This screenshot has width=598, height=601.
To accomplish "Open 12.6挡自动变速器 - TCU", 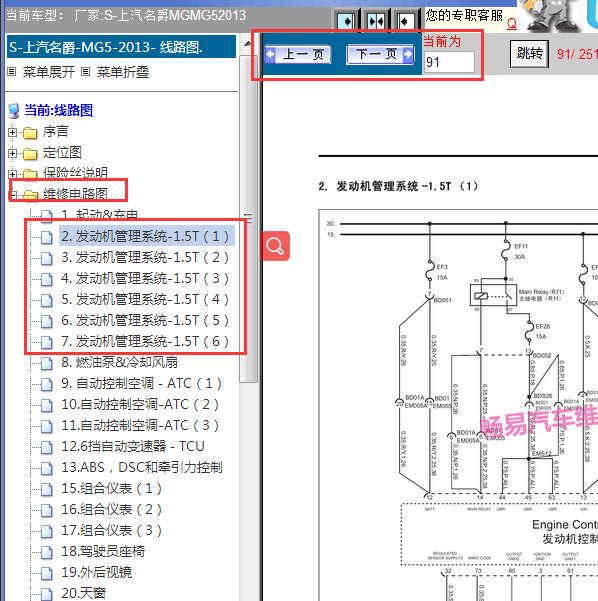I will (133, 446).
